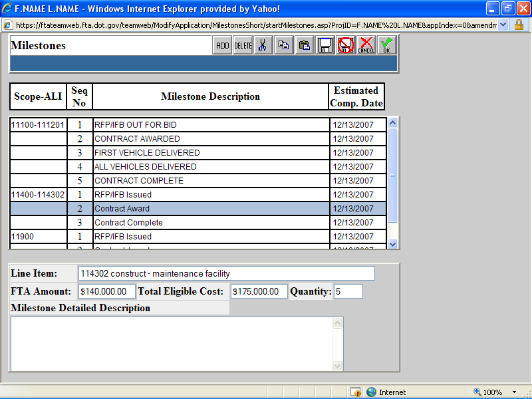Viewport: 532px width, 399px height.
Task: Click the milestone table scroll up arrow
Action: click(392, 122)
